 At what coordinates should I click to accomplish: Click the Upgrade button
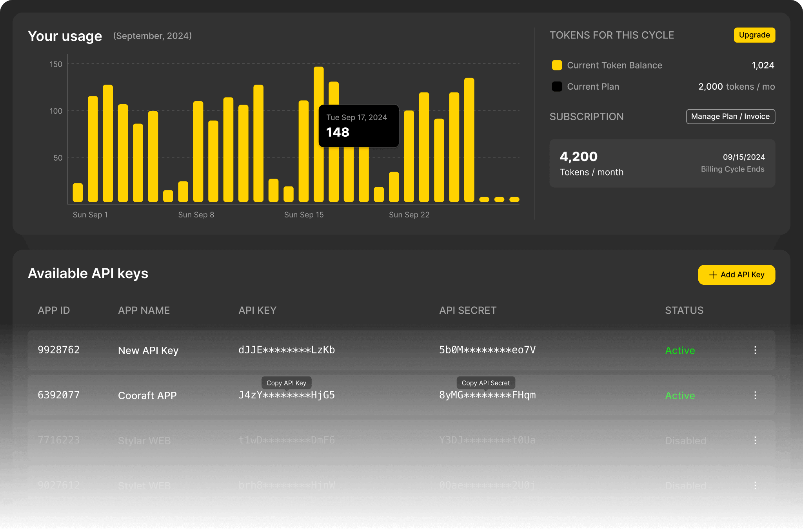(x=754, y=35)
